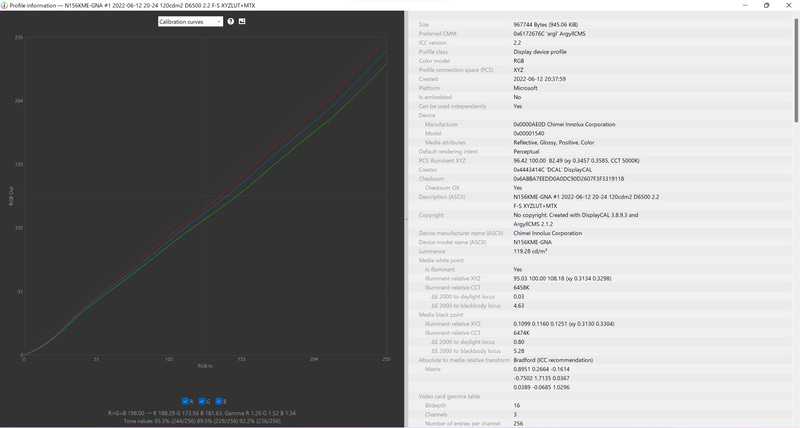Click the matrix row 0.0389 -0.0685 1.0296
Image resolution: width=800 pixels, height=428 pixels.
coord(541,388)
